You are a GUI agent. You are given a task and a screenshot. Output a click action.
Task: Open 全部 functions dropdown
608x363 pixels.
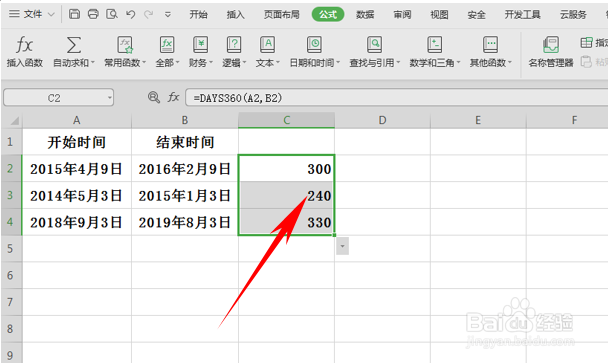(x=167, y=51)
